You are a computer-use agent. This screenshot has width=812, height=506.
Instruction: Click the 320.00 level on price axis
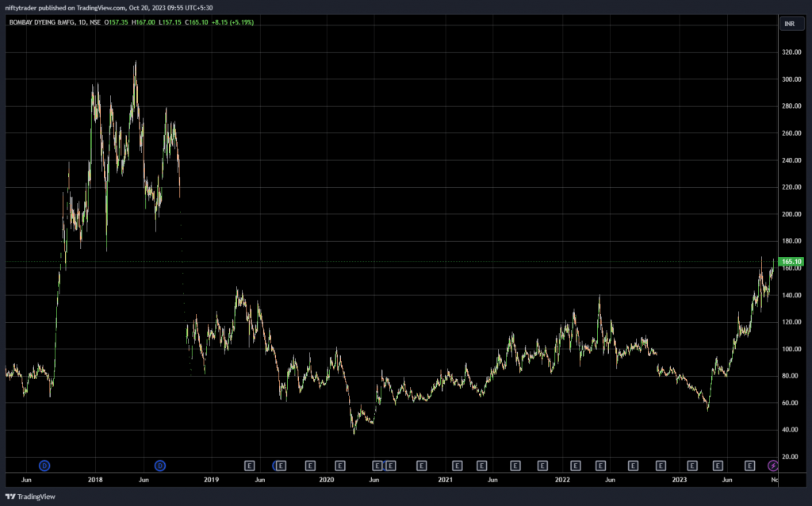(x=791, y=52)
